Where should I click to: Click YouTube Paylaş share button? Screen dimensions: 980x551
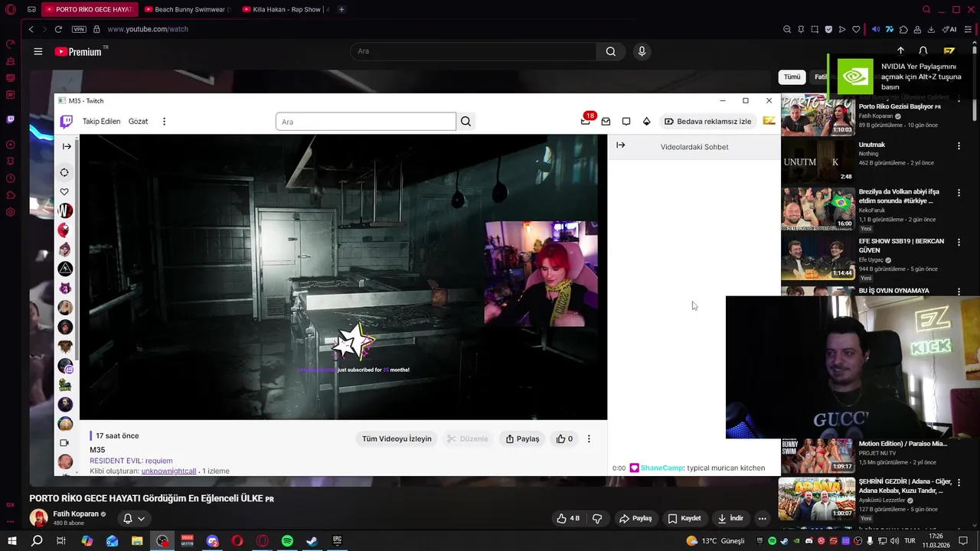pos(635,518)
